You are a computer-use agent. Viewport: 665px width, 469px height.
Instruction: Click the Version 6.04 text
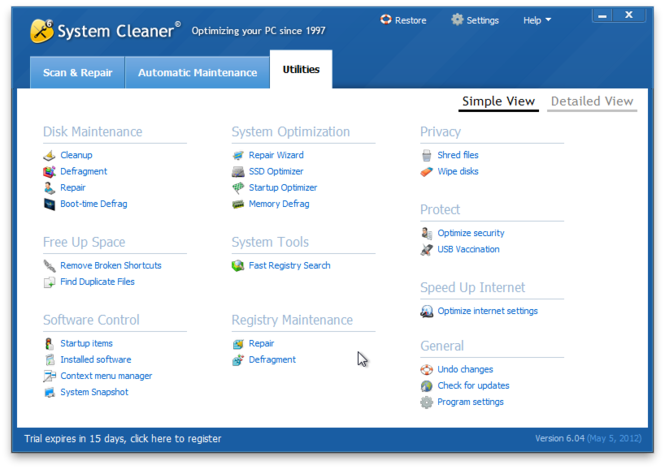coord(559,438)
